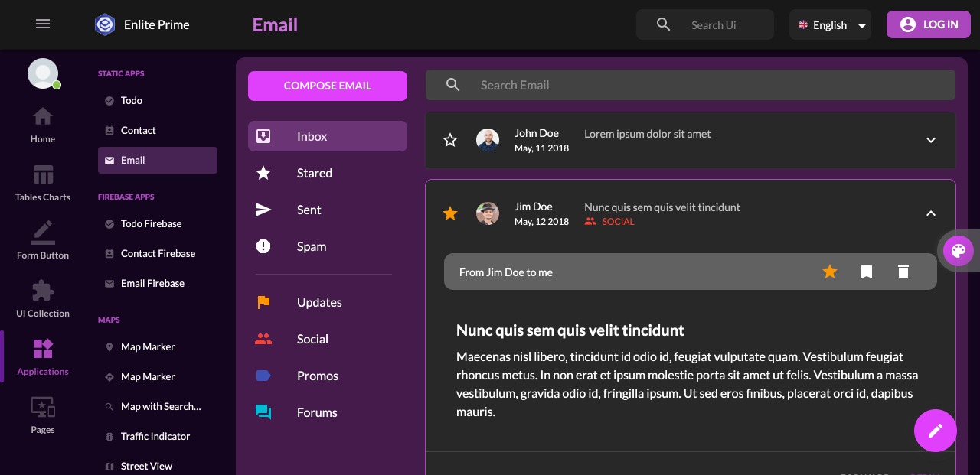Open Form Button section

click(43, 242)
